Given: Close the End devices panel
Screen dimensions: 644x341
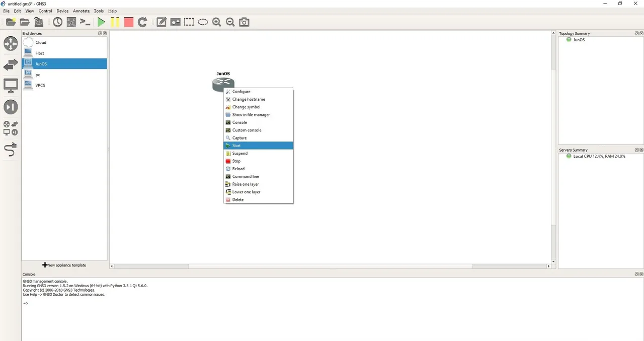Looking at the screenshot, I should (105, 34).
